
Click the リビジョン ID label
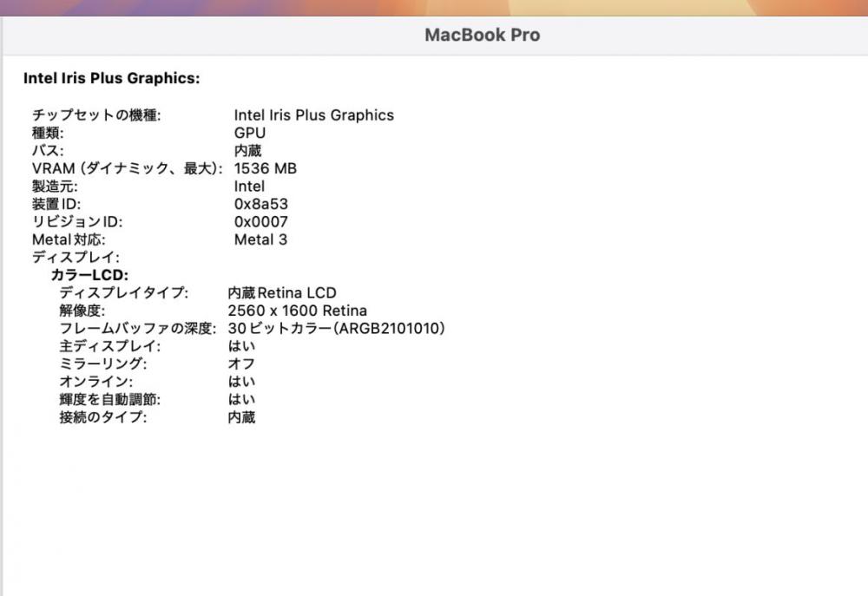pyautogui.click(x=77, y=221)
